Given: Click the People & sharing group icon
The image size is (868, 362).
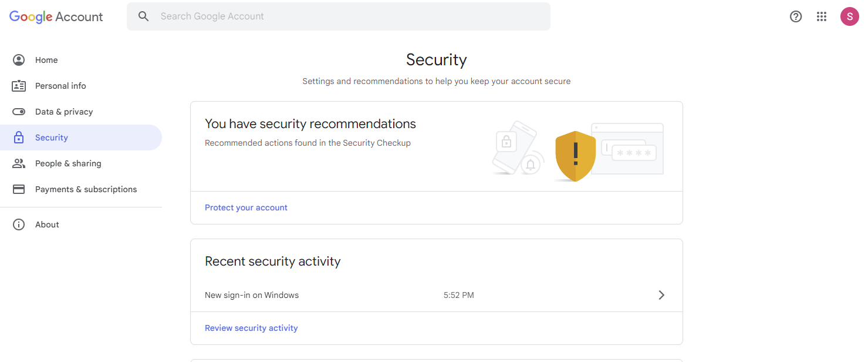Looking at the screenshot, I should pos(19,163).
